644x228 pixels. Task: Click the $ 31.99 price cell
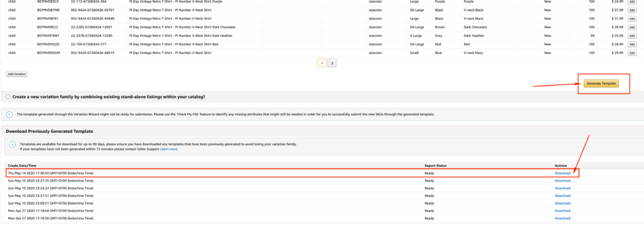[618, 18]
